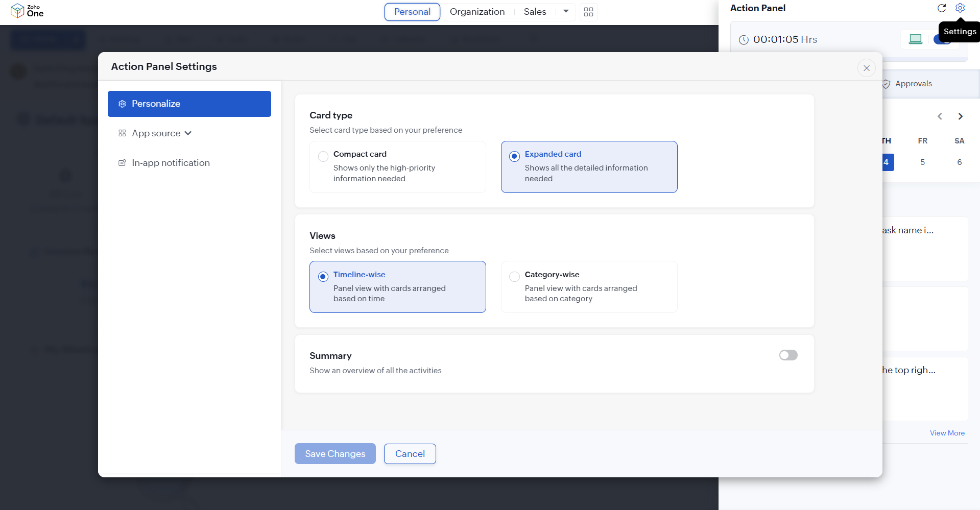Click the Zoho One logo

27,11
